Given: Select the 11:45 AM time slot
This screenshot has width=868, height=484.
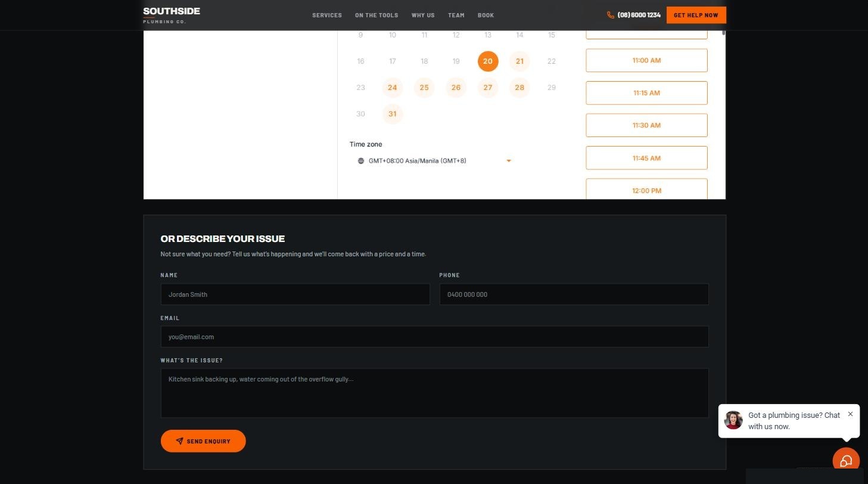Looking at the screenshot, I should tap(646, 158).
